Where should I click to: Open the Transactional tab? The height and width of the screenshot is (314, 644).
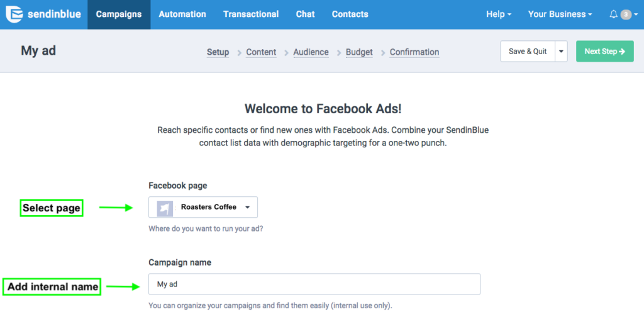coord(251,14)
